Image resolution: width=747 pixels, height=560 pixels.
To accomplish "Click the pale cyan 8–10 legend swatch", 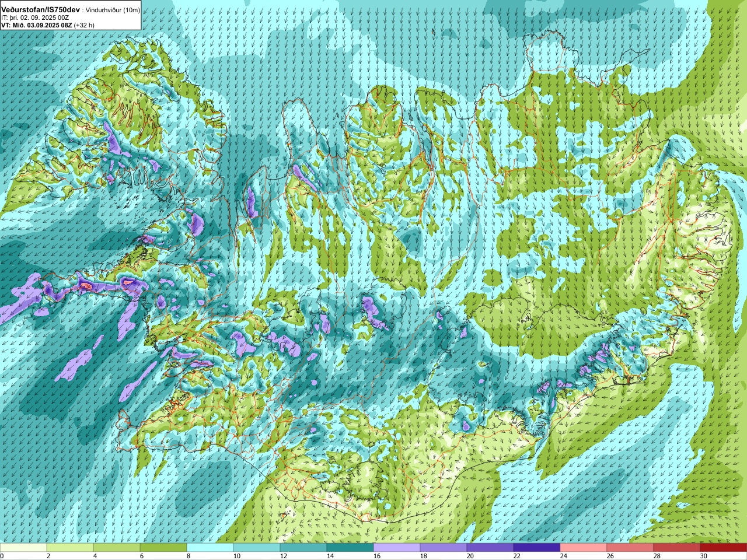I will [x=210, y=548].
